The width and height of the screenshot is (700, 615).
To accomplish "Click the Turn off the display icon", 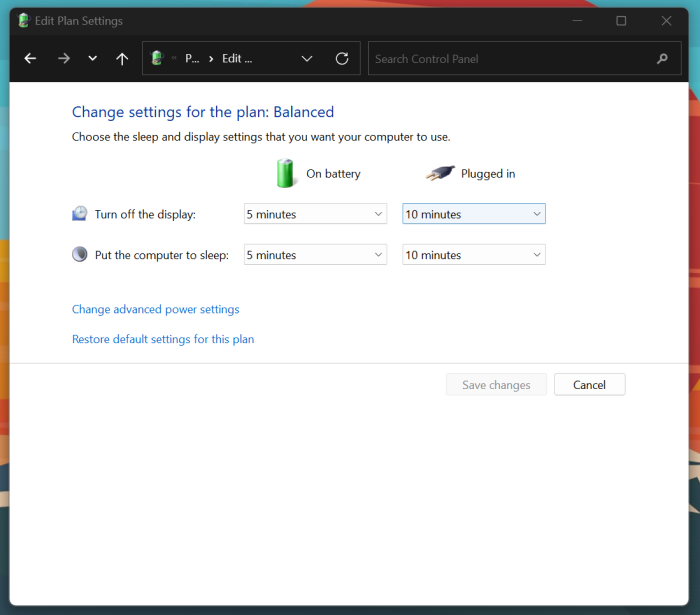I will coord(79,213).
